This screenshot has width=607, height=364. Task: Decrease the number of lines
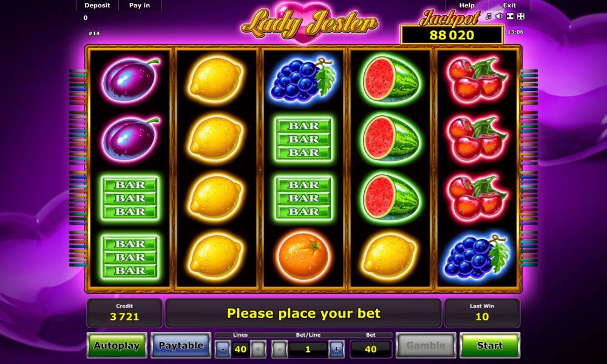pos(223,349)
